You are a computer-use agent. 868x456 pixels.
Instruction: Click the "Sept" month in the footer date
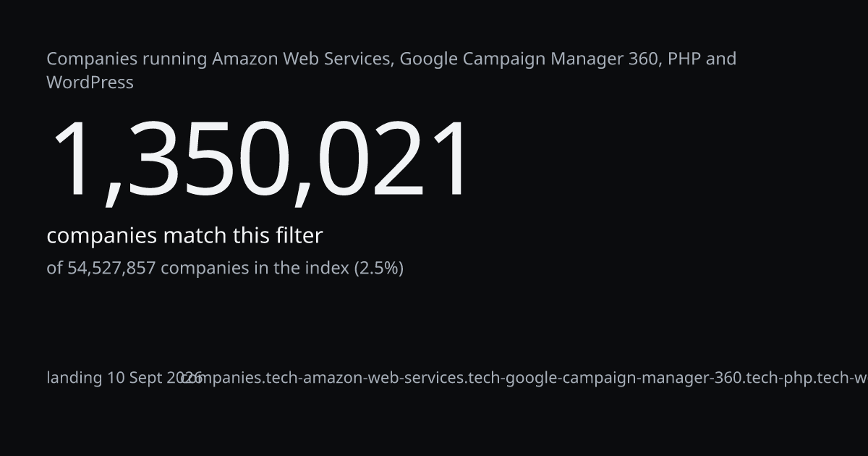145,378
